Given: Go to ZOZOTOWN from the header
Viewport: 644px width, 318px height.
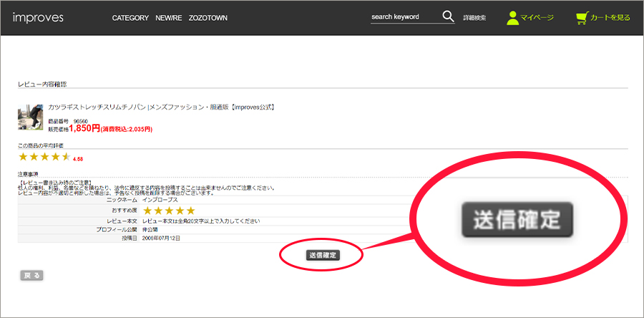Looking at the screenshot, I should (x=208, y=18).
